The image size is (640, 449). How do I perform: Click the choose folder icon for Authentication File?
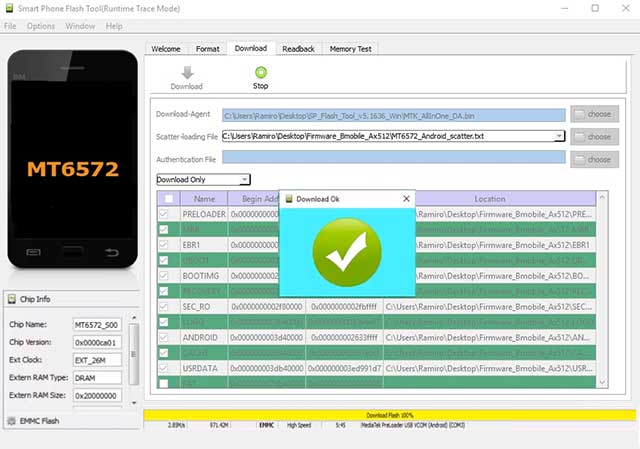tap(579, 160)
